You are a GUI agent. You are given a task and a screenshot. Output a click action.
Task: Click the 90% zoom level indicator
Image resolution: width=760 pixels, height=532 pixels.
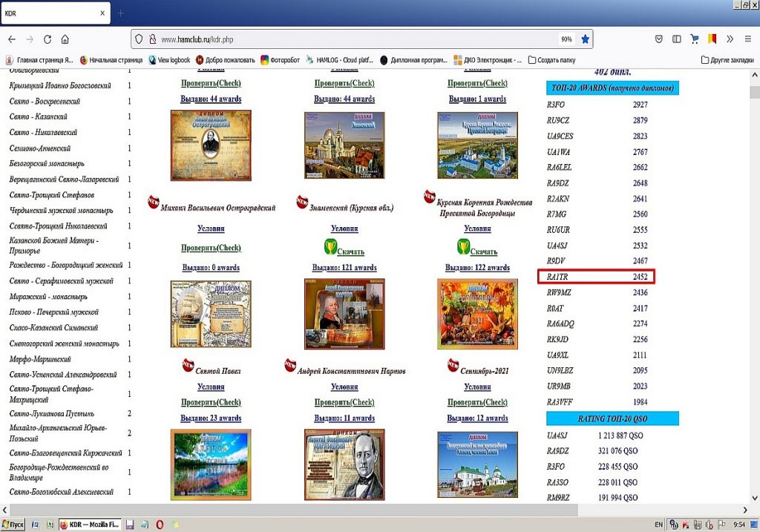[566, 39]
